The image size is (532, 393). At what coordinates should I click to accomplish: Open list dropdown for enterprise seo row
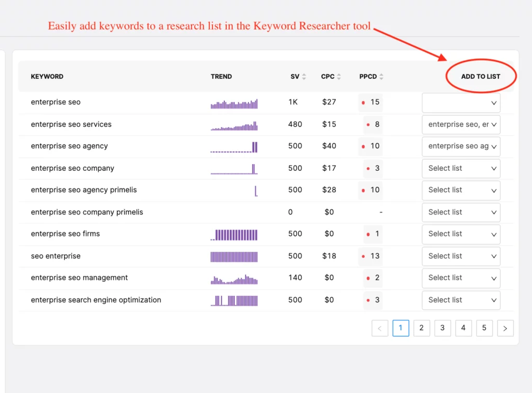tap(461, 103)
